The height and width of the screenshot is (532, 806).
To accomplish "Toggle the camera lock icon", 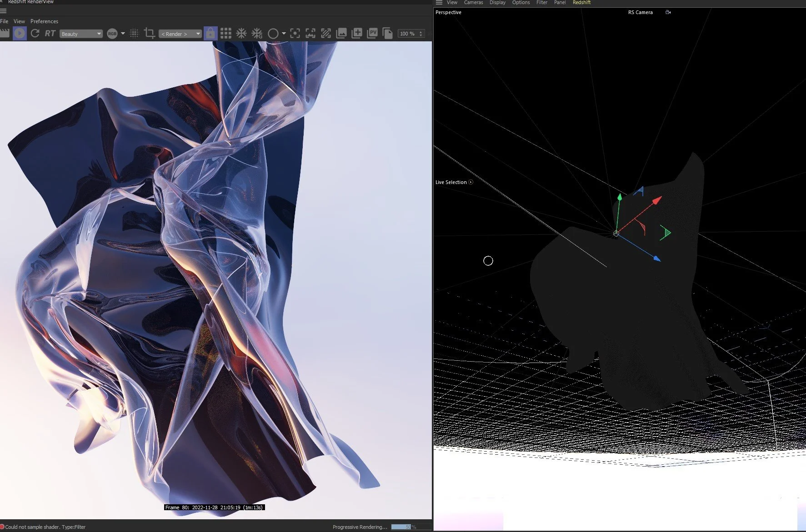I will pos(210,33).
